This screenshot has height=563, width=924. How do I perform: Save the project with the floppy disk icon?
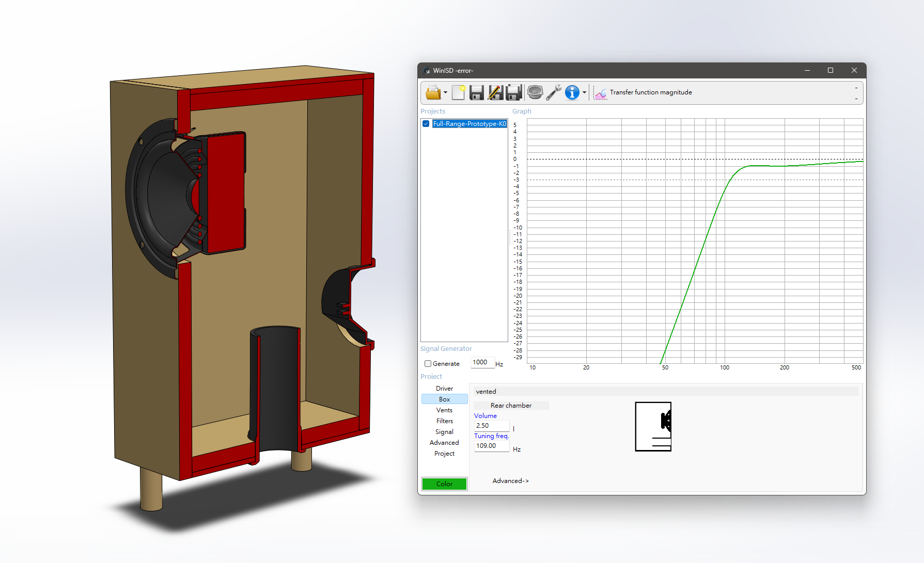[476, 92]
